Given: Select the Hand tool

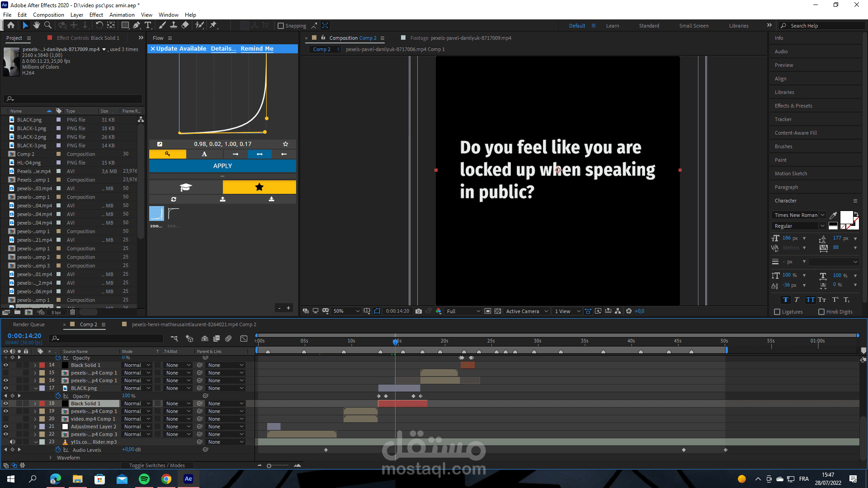Looking at the screenshot, I should click(x=37, y=25).
